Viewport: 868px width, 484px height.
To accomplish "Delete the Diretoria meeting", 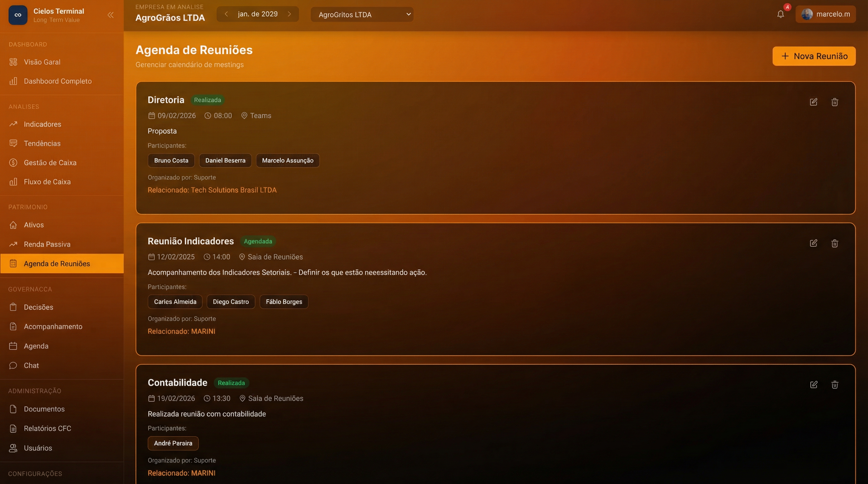I will pos(834,102).
